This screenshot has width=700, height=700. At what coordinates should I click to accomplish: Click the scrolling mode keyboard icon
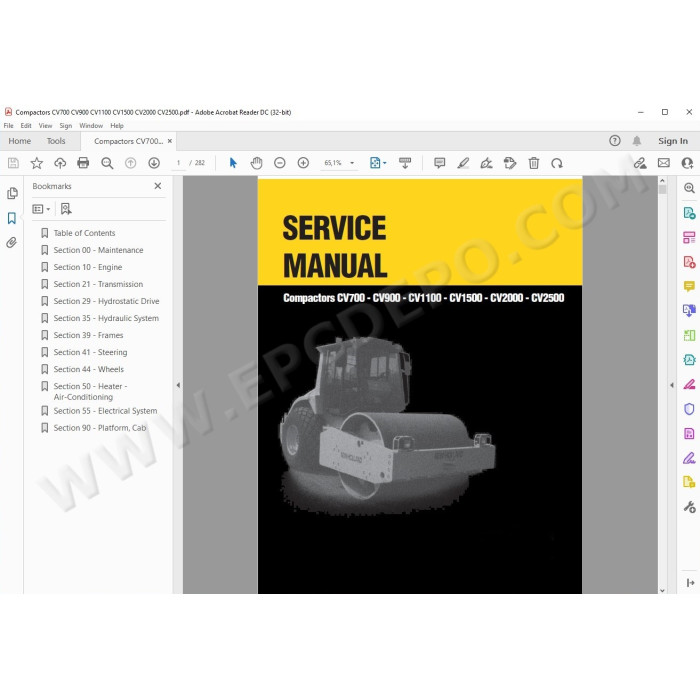(405, 163)
